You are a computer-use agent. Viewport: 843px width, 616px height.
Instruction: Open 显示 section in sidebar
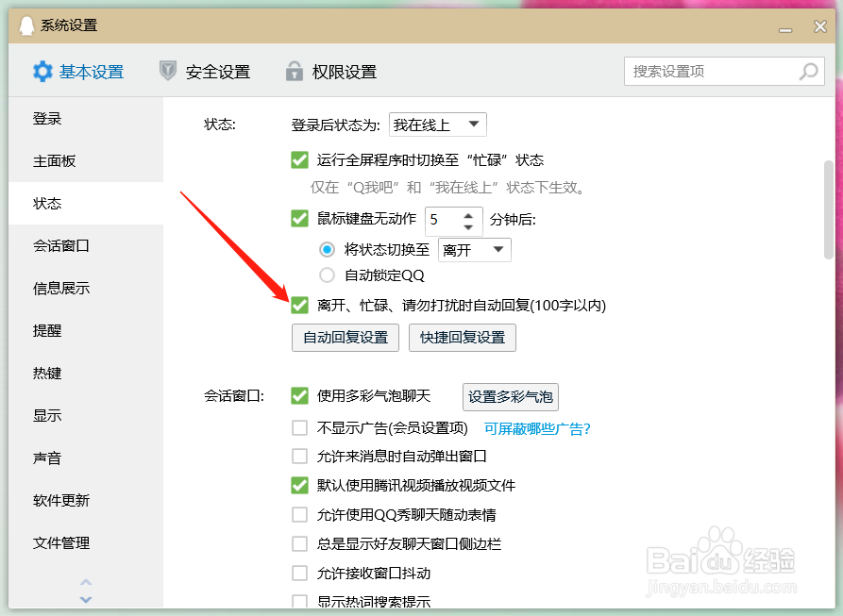86,415
